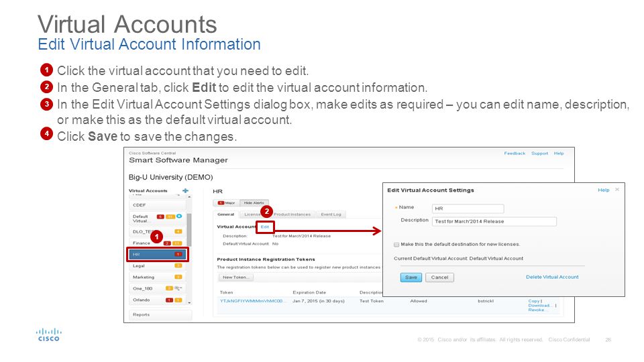This screenshot has height=362, width=644.
Task: Click the New Token button
Action: coord(235,278)
